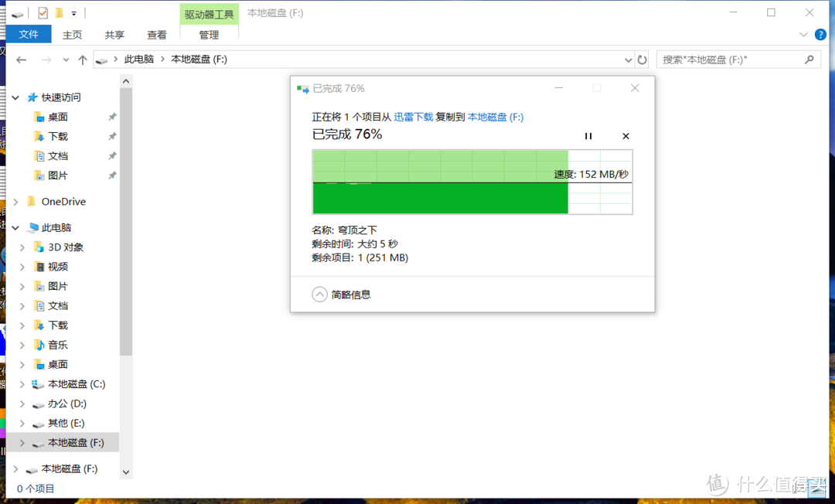Refresh the current folder view
This screenshot has width=835, height=504.
tap(642, 60)
